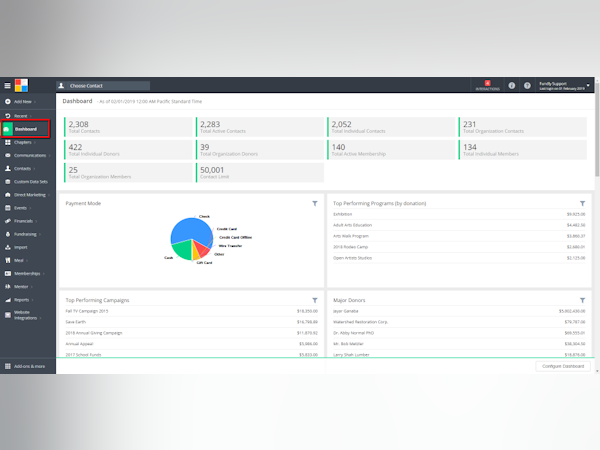
Task: Open the Fall TV Campaign 2015 row
Action: (191, 311)
